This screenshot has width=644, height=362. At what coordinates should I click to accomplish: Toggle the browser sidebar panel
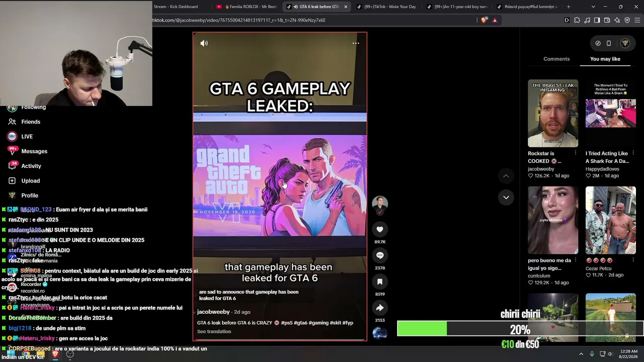597,20
